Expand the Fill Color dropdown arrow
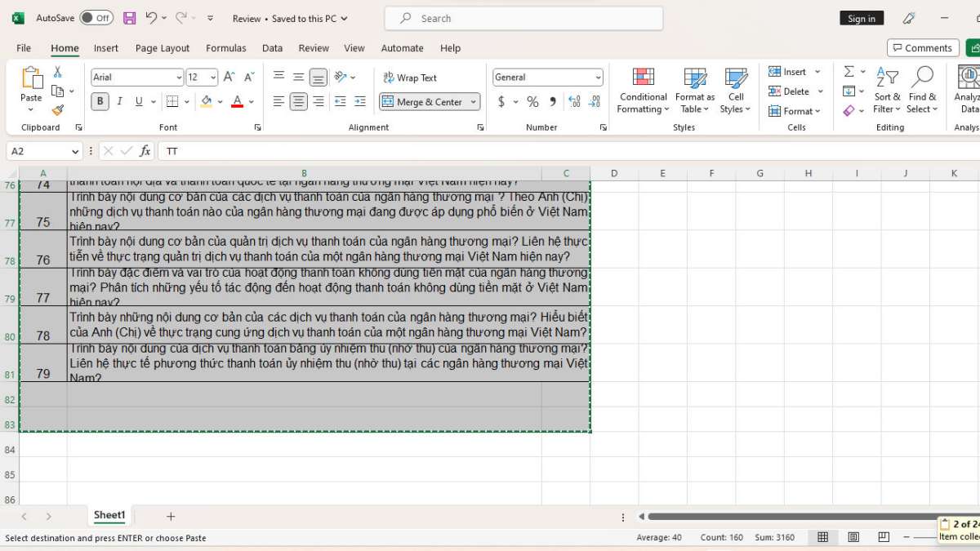Viewport: 980px width, 551px height. tap(220, 102)
